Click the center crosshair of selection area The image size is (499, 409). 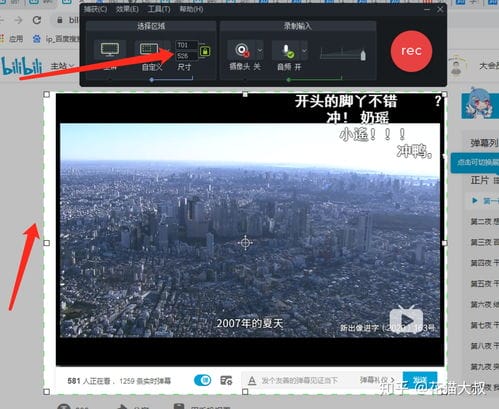tap(245, 243)
